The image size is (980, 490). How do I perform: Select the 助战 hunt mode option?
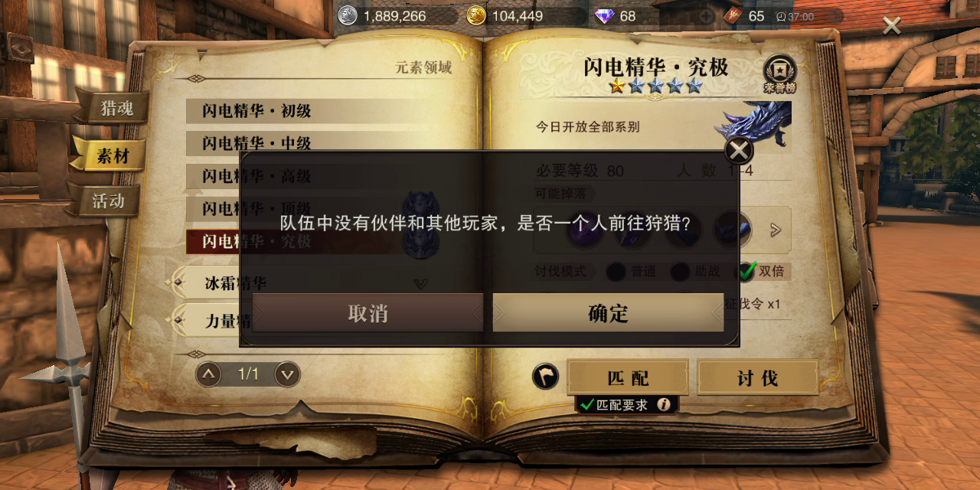[x=680, y=272]
